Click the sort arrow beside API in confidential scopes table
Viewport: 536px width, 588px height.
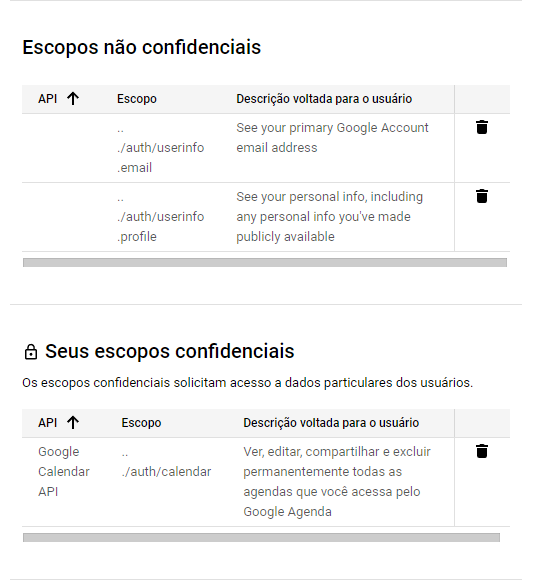73,423
